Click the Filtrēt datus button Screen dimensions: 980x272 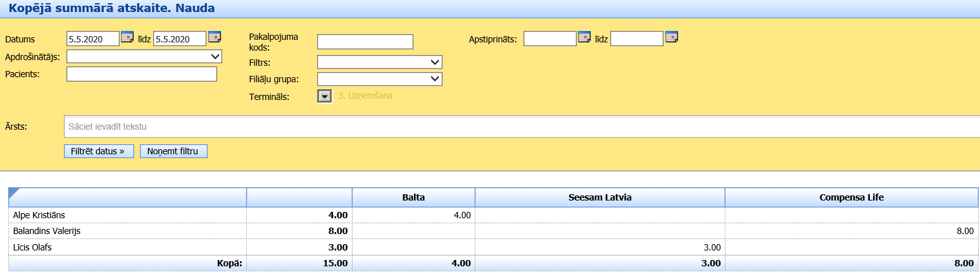pos(99,151)
